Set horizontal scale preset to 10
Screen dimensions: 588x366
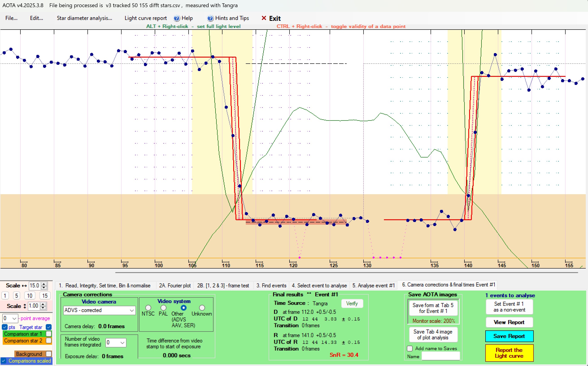point(30,296)
